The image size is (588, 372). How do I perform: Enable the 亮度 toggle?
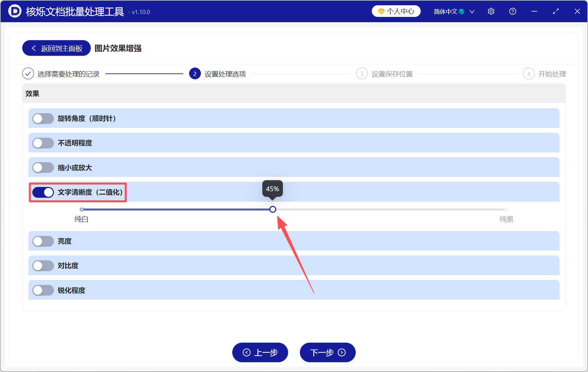(x=43, y=241)
